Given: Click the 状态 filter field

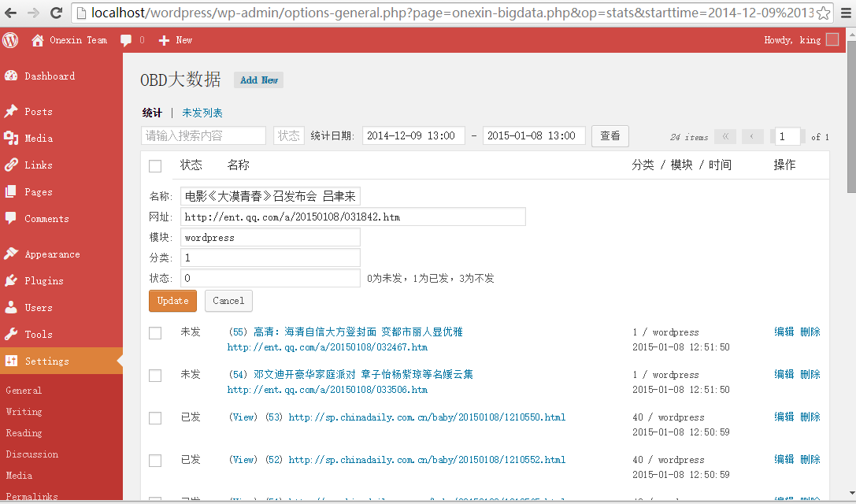Looking at the screenshot, I should [x=289, y=136].
